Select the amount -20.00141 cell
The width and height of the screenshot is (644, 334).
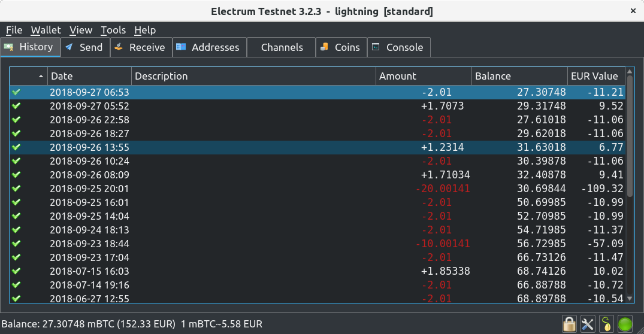tap(443, 189)
